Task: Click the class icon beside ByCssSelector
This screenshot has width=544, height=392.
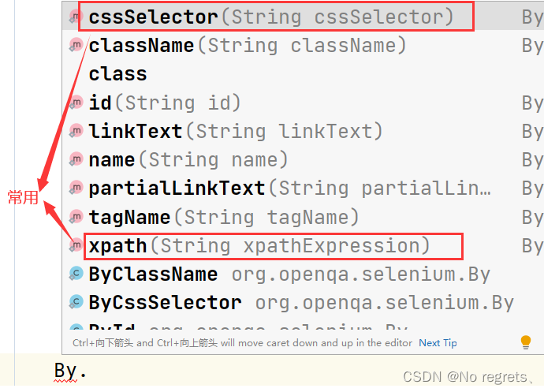Action: (76, 302)
